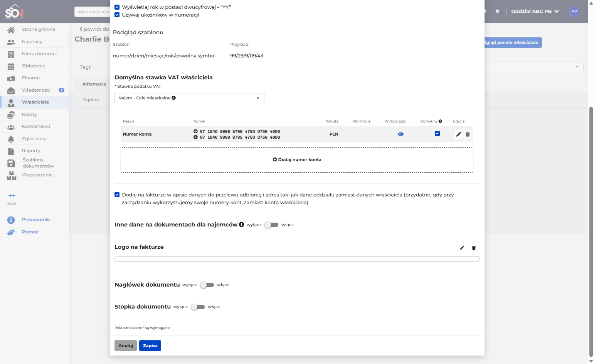594x364 pixels.
Task: Click the Finanse money icon
Action: click(x=11, y=78)
